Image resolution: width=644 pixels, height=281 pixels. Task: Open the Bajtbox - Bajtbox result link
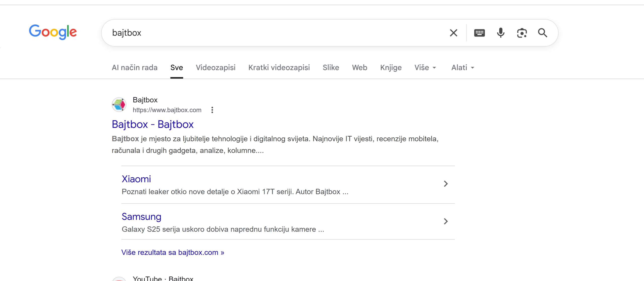152,124
